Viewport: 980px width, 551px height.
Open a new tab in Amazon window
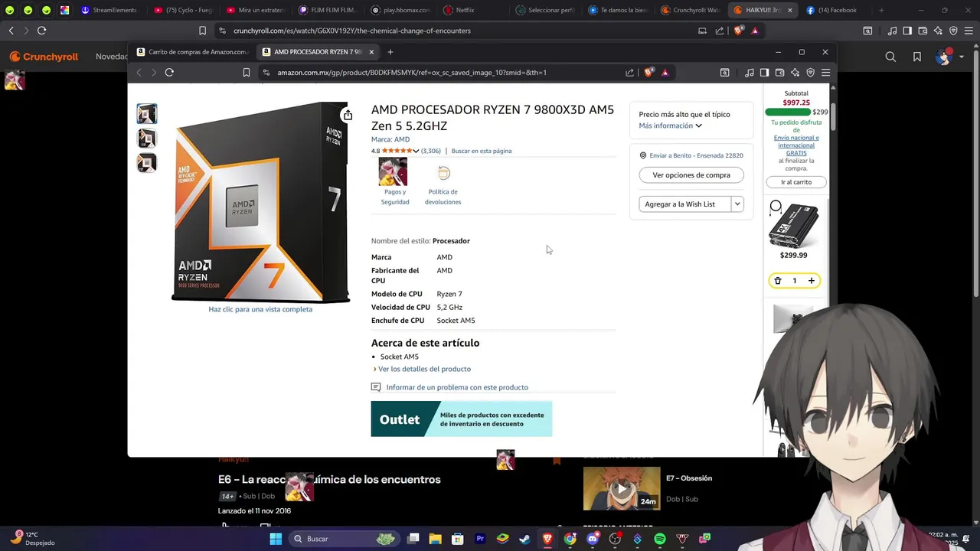(390, 52)
